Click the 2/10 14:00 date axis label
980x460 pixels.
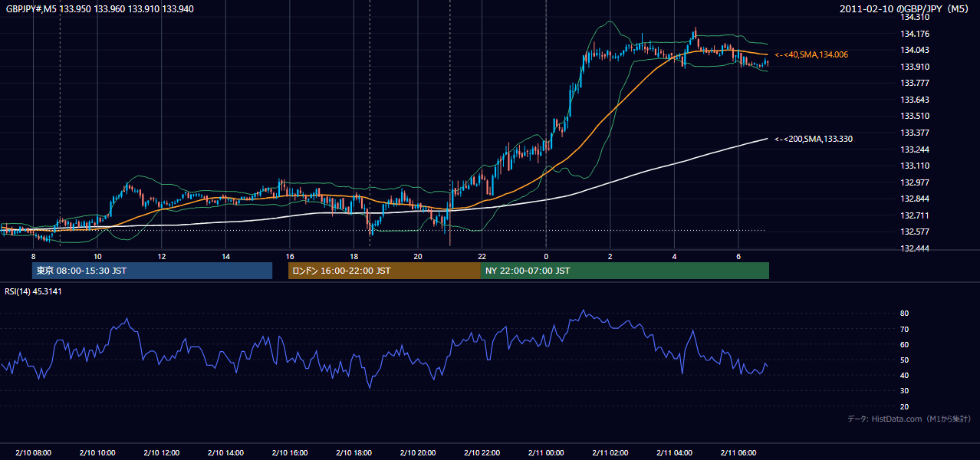pos(225,453)
